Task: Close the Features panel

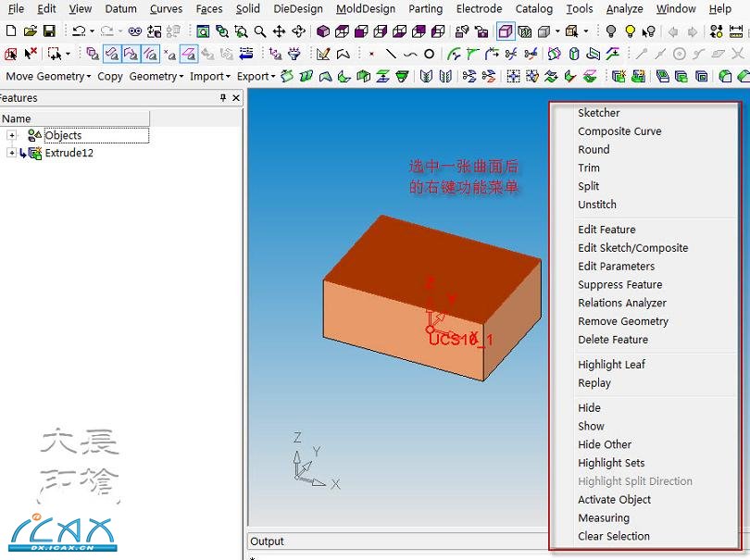Action: pyautogui.click(x=236, y=98)
